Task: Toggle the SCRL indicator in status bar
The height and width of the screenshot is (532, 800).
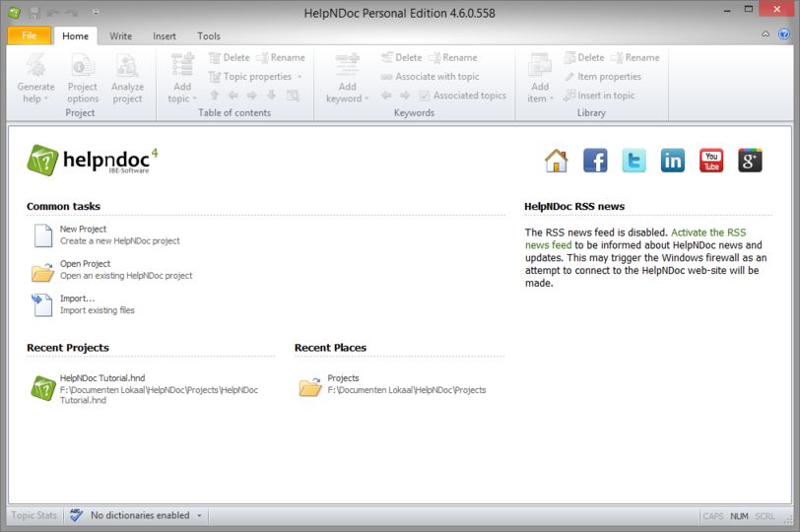Action: pos(765,516)
